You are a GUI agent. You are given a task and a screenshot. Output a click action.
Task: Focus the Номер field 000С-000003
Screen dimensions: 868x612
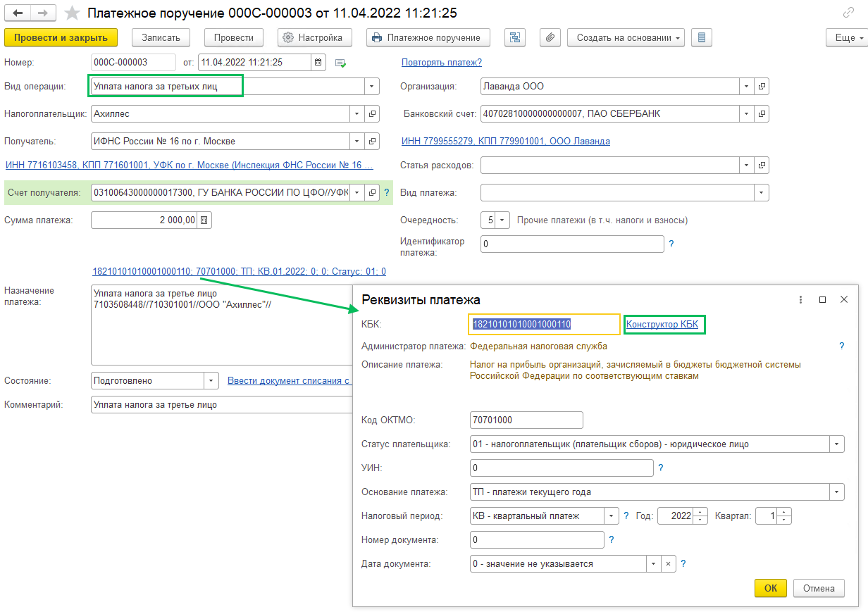pyautogui.click(x=134, y=63)
